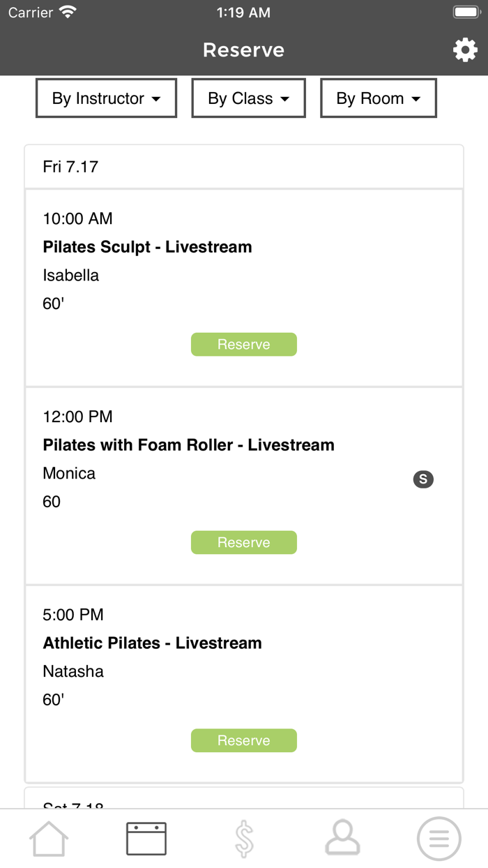Select the Home icon in bottom bar
Viewport: 488px width, 868px height.
49,839
